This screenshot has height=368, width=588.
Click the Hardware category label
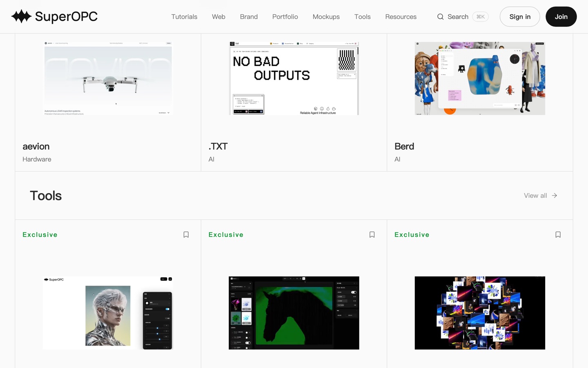tap(37, 159)
